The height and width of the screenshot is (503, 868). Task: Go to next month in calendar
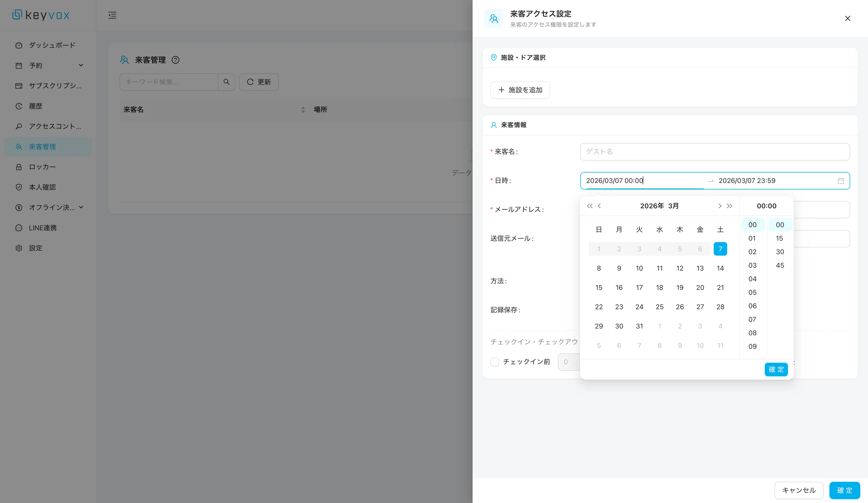(719, 206)
